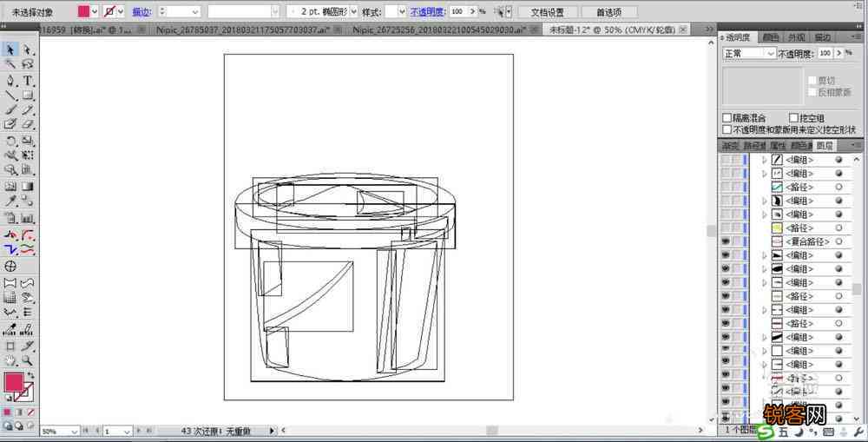Select the Pencil tool
The width and height of the screenshot is (868, 442).
pos(27,110)
